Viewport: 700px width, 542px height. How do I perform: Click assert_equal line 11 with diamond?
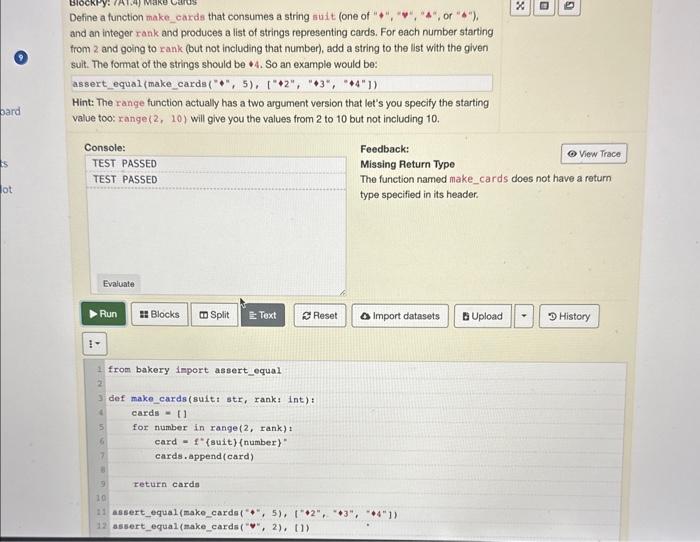[254, 513]
